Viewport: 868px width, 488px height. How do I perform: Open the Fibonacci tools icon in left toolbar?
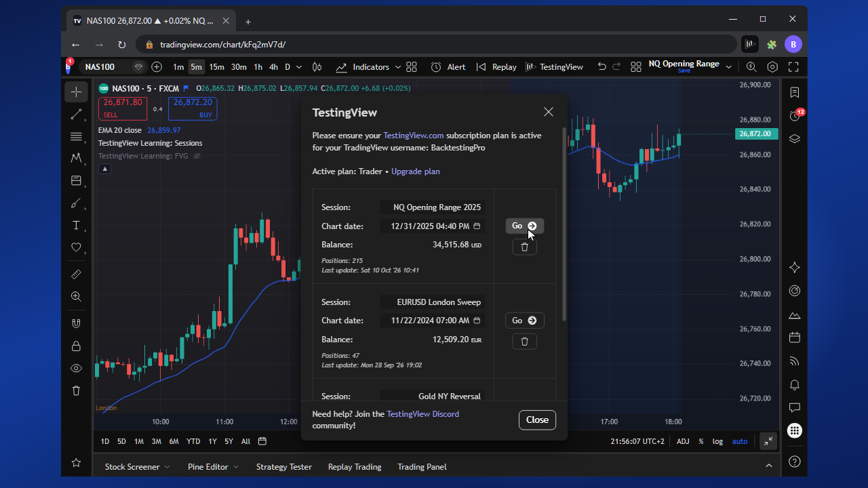click(76, 136)
